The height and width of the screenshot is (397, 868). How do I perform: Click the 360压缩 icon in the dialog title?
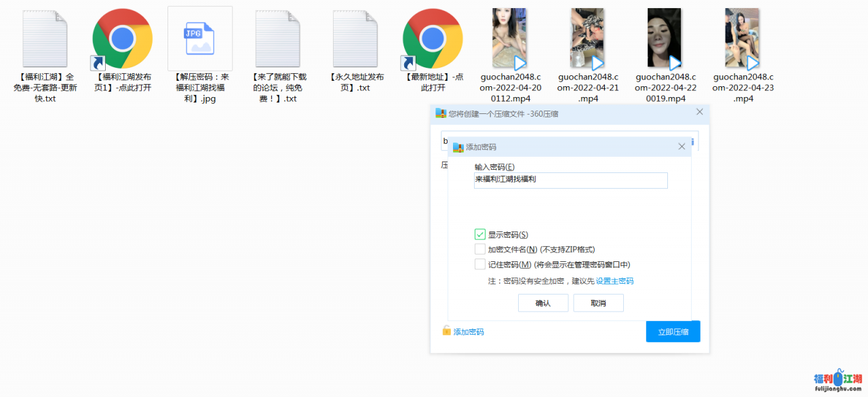[x=441, y=113]
